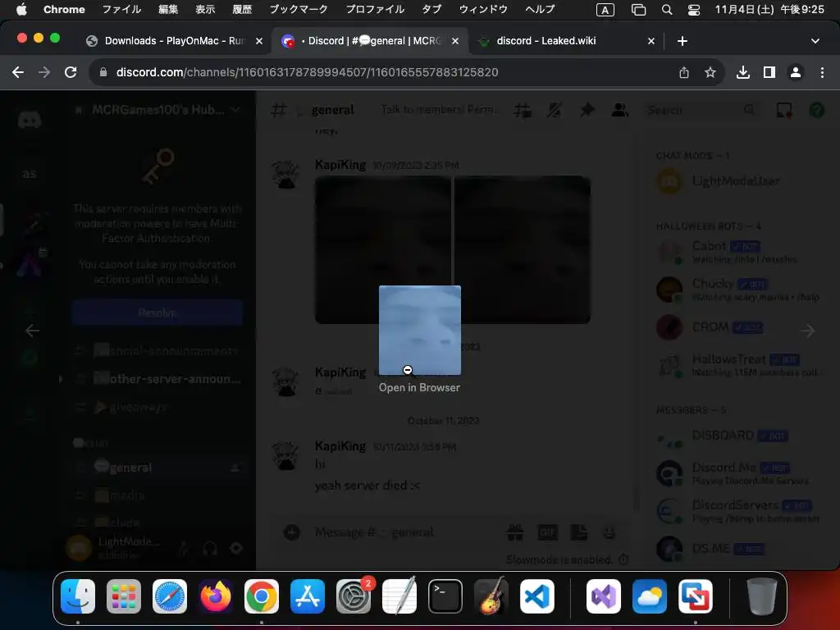
Task: Share this page via share icon
Action: click(684, 72)
